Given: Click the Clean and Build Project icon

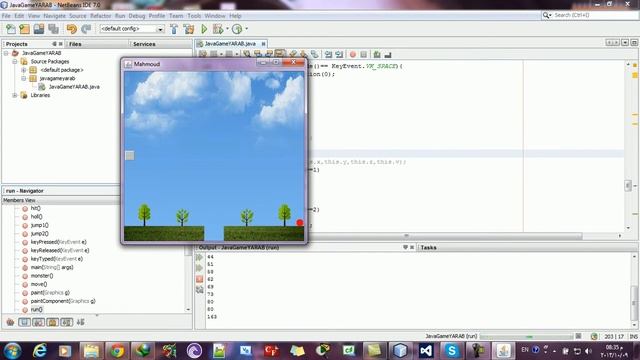Looking at the screenshot, I should point(189,29).
